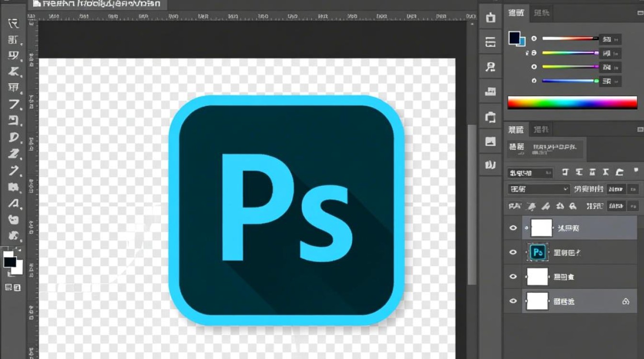Click the Ps logo artwork on the canvas
Viewport: 644px width, 359px height.
coord(287,210)
